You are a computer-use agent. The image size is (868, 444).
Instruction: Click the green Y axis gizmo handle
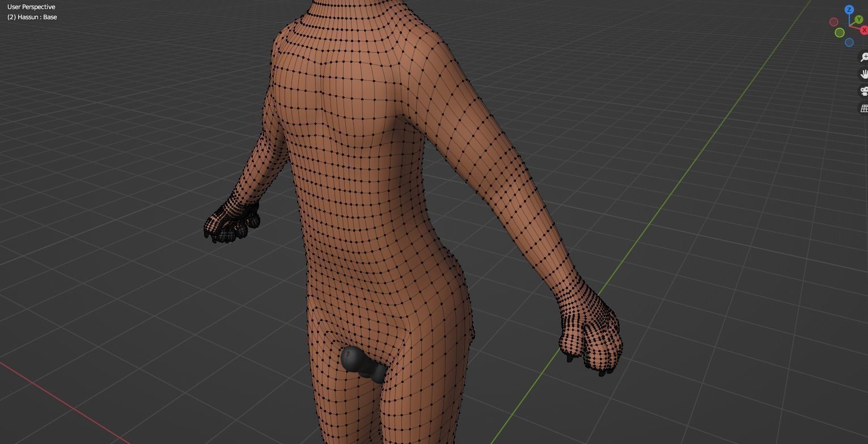pos(858,20)
